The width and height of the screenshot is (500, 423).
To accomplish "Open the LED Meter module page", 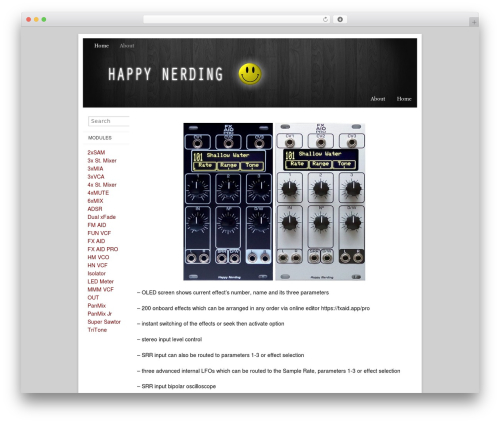I will (101, 281).
